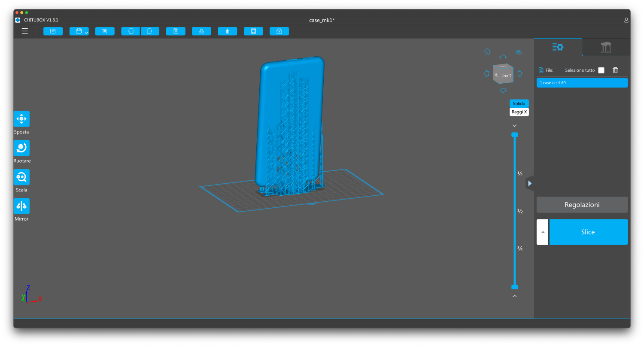The height and width of the screenshot is (346, 644).
Task: Click the Slice button
Action: (x=588, y=232)
